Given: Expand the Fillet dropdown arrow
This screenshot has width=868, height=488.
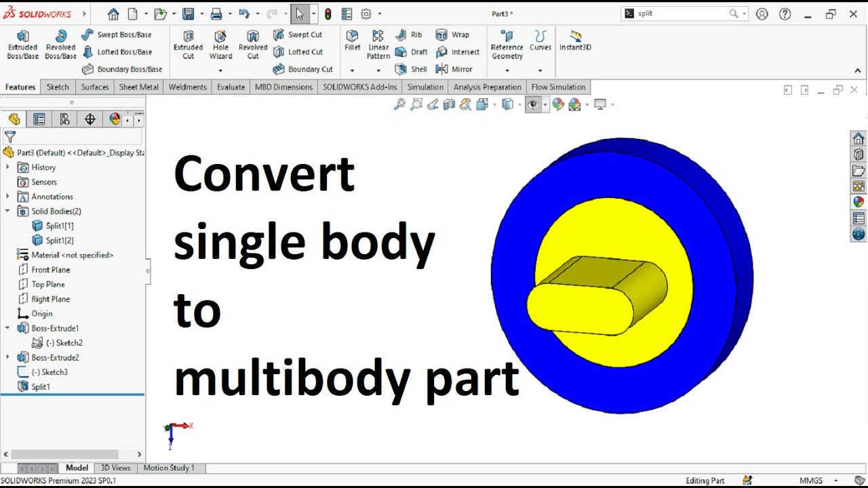Looking at the screenshot, I should pyautogui.click(x=352, y=70).
